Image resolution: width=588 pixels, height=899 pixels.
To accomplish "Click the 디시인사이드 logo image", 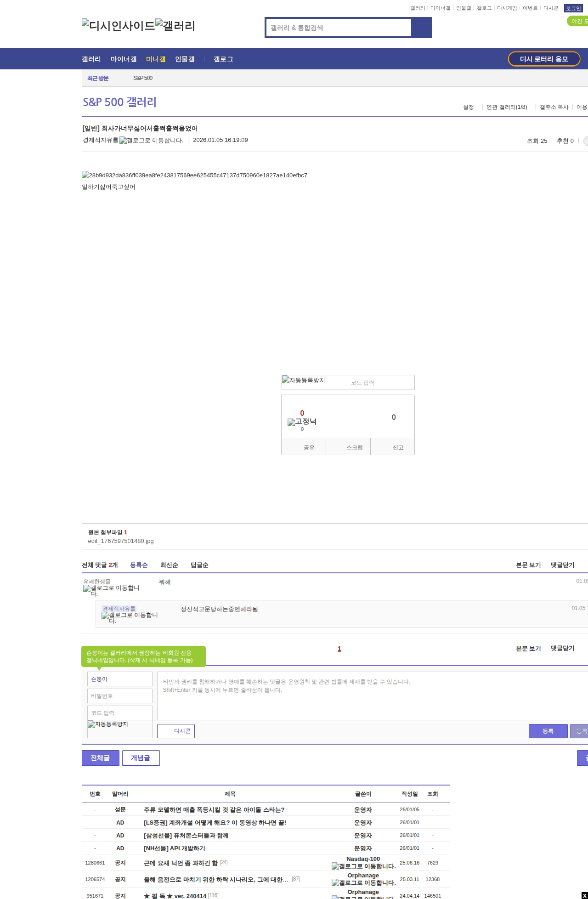I will click(x=119, y=26).
